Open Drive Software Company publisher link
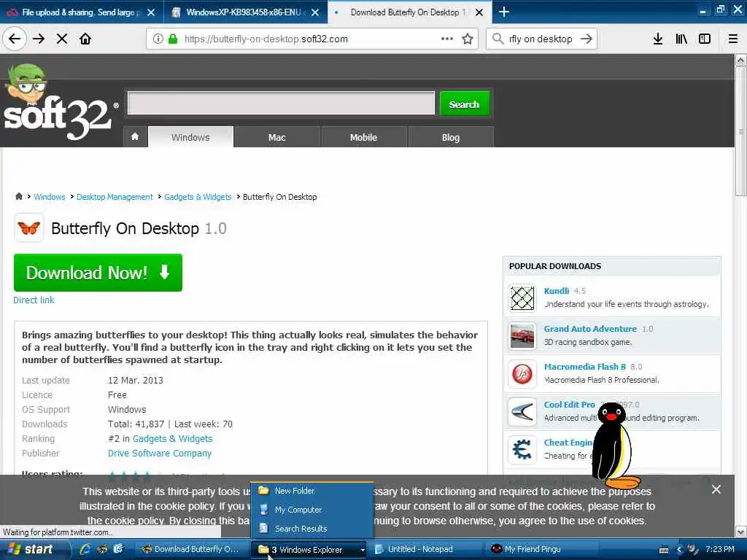The height and width of the screenshot is (560, 747). pyautogui.click(x=160, y=453)
